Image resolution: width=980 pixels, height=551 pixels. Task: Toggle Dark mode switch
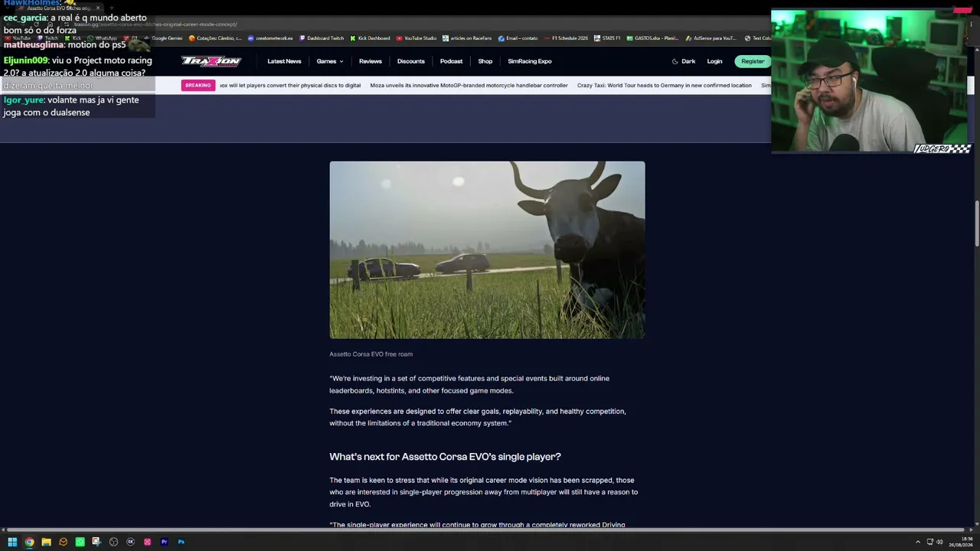(x=684, y=61)
